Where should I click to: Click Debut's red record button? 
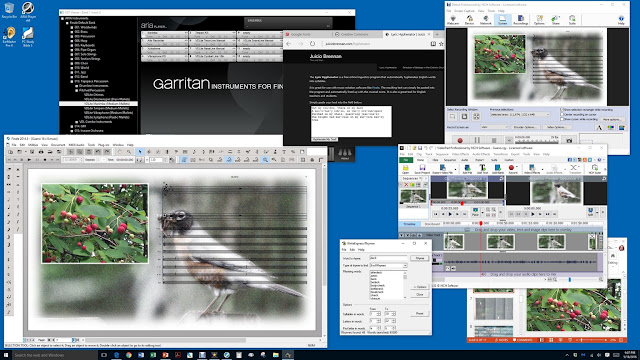pyautogui.click(x=460, y=140)
